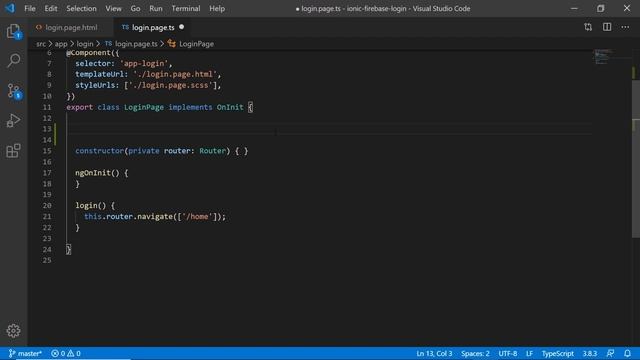Click './login.page.html' templateUrl string

coord(175,74)
